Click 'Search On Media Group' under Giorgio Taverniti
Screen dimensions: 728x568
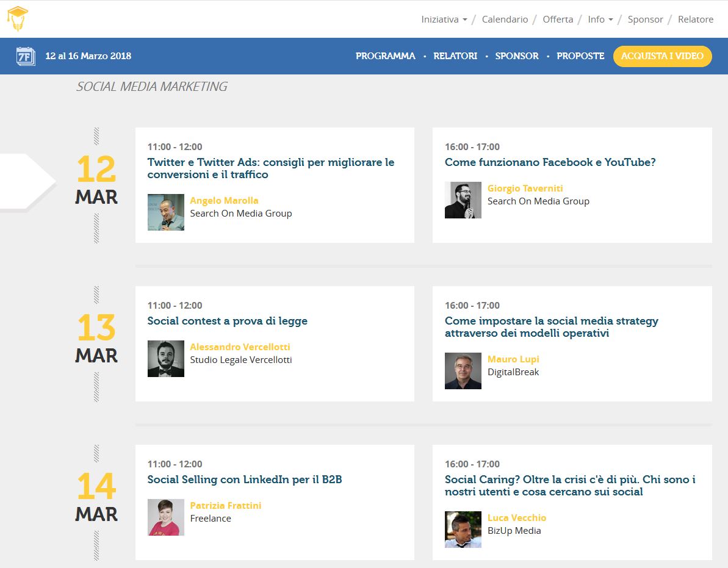[538, 201]
